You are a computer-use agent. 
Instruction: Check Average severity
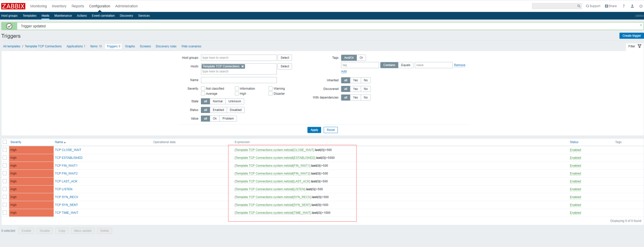203,93
